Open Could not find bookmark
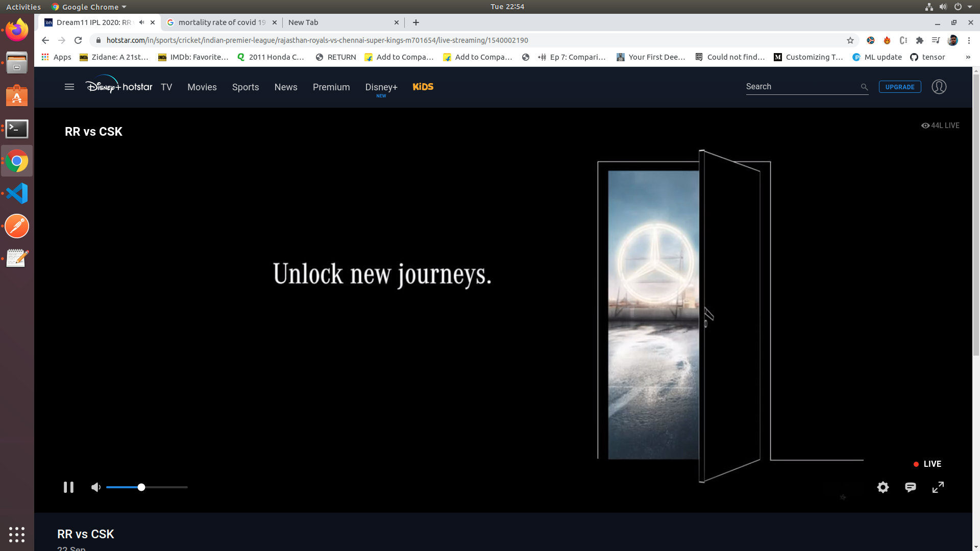 point(730,57)
